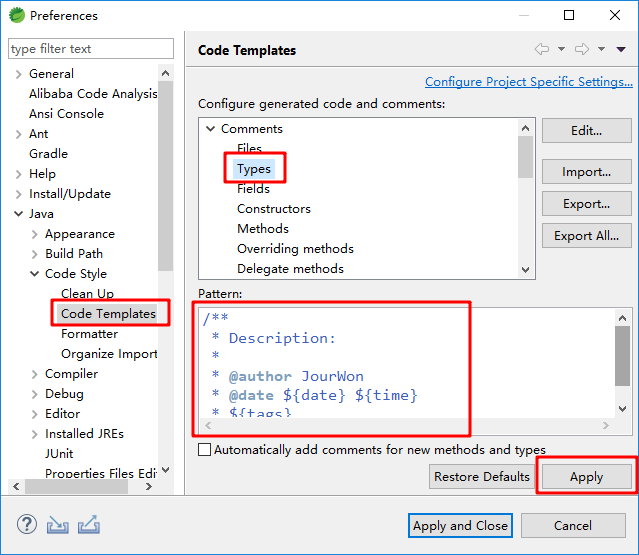
Task: Click template list scroll down arrow
Action: pos(525,270)
